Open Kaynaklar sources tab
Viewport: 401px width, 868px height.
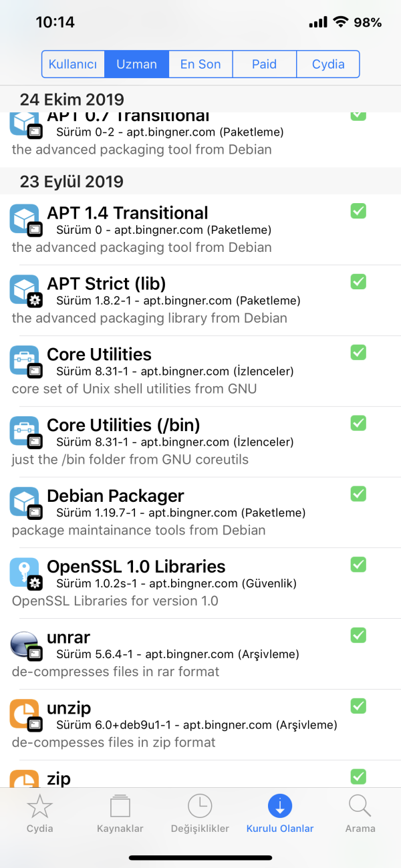pyautogui.click(x=120, y=807)
